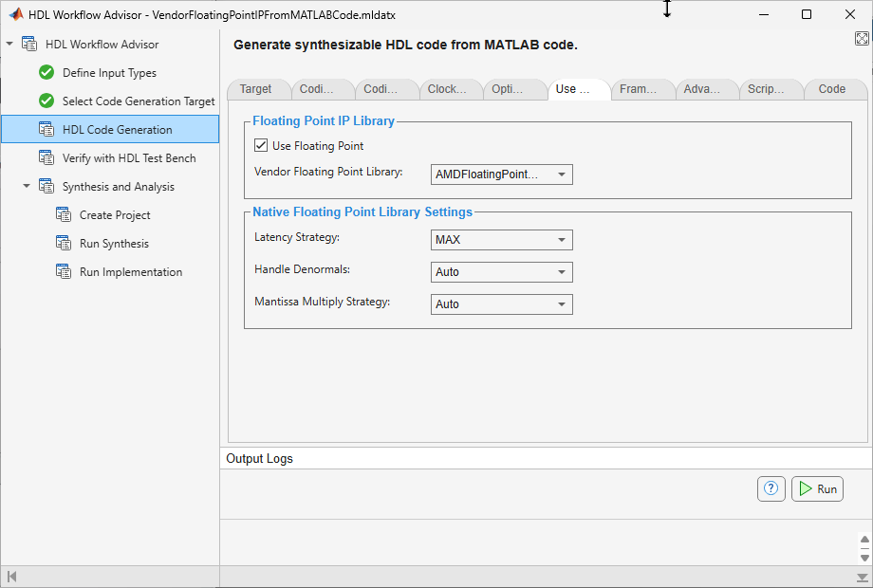Select the Run Implementation step
The width and height of the screenshot is (873, 588).
(x=131, y=272)
